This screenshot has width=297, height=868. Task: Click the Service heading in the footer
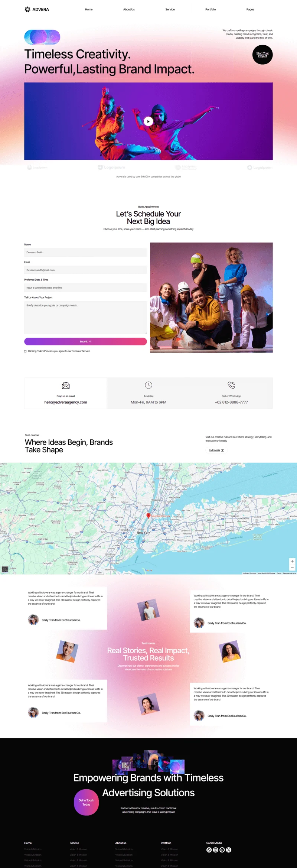[x=74, y=843]
